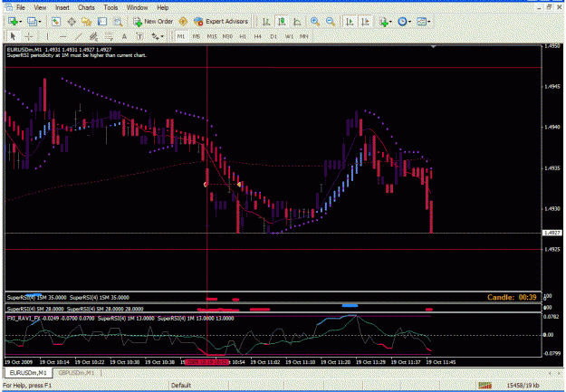Viewport: 566px width, 392px height.
Task: Switch to line chart display
Action: coord(297,22)
